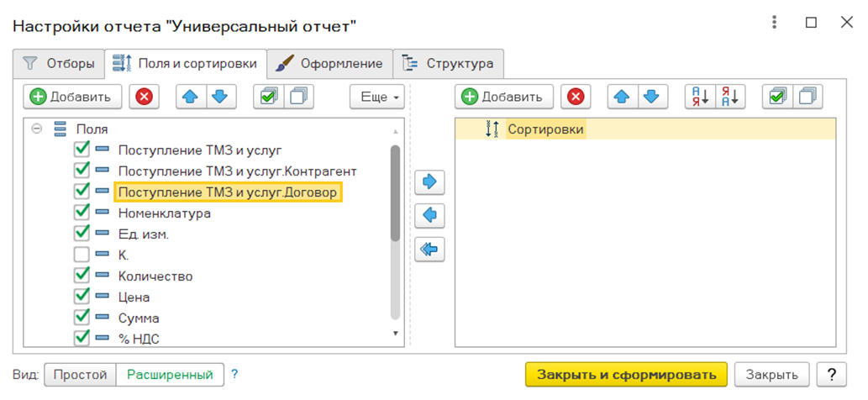Enable the unchecked К. field checkbox
The width and height of the screenshot is (868, 400).
82,255
